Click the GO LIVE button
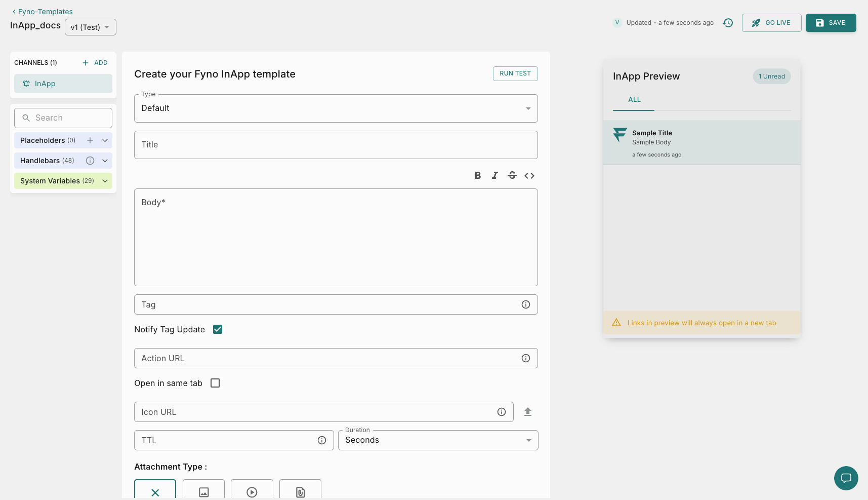 (x=771, y=23)
